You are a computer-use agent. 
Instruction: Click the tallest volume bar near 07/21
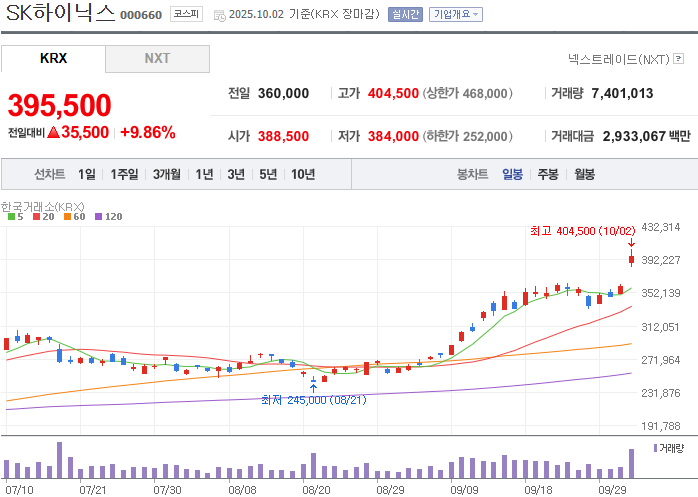pos(59,460)
